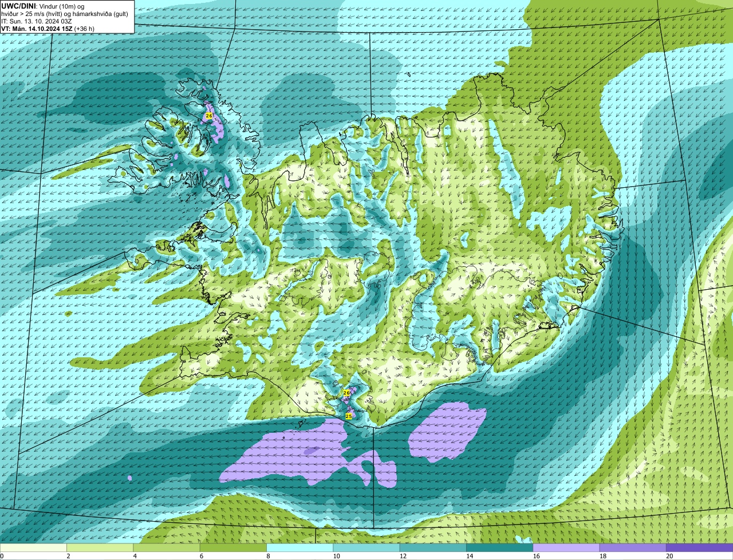
Task: Click the 14–16 dark teal colour scale segment
Action: click(x=500, y=547)
